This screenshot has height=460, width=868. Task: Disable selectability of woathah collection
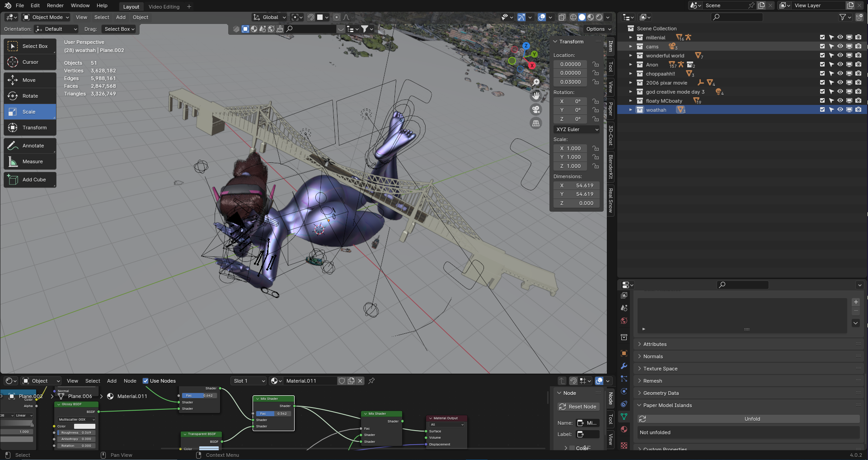click(831, 110)
